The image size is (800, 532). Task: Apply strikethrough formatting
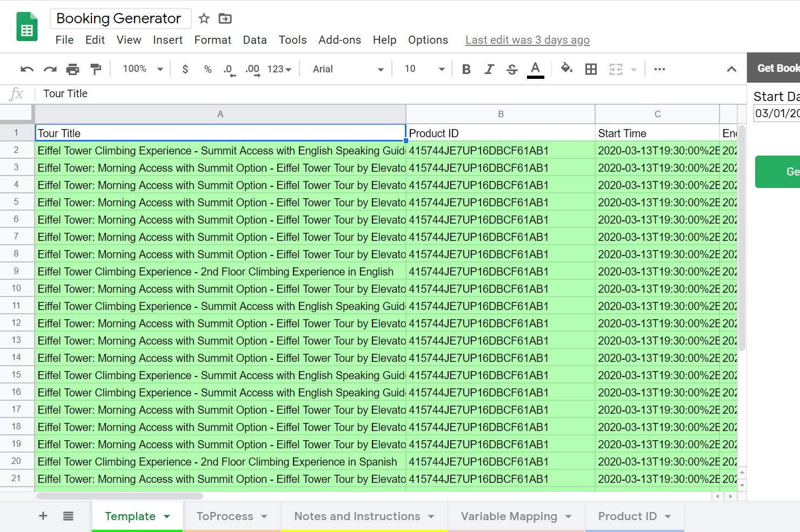tap(512, 69)
